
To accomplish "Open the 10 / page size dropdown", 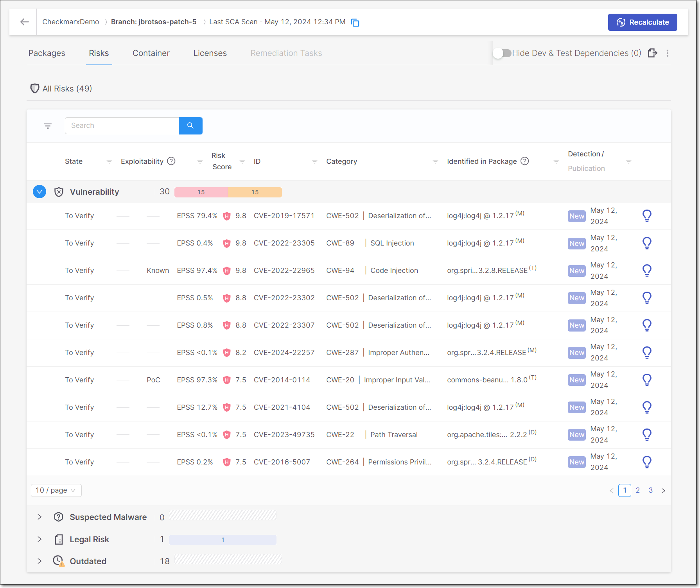I will (x=56, y=490).
